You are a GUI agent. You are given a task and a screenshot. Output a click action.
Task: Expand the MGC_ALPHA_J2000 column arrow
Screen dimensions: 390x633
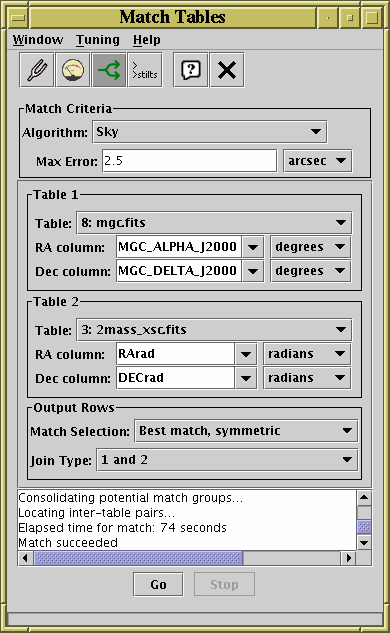click(253, 247)
